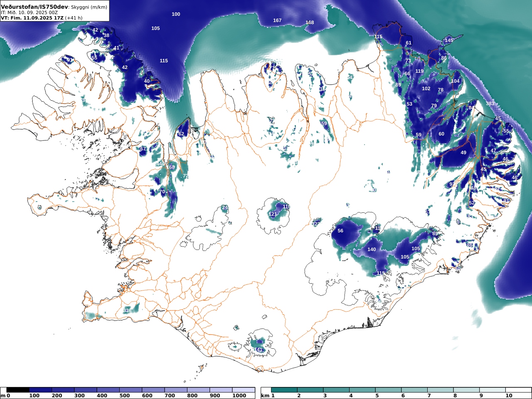532x399 pixels.
Task: Click the 67 value in the northwest
Action: pyautogui.click(x=143, y=149)
